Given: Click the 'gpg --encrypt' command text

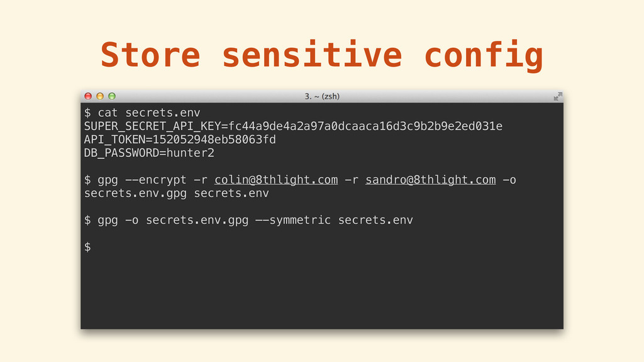Looking at the screenshot, I should click(142, 180).
